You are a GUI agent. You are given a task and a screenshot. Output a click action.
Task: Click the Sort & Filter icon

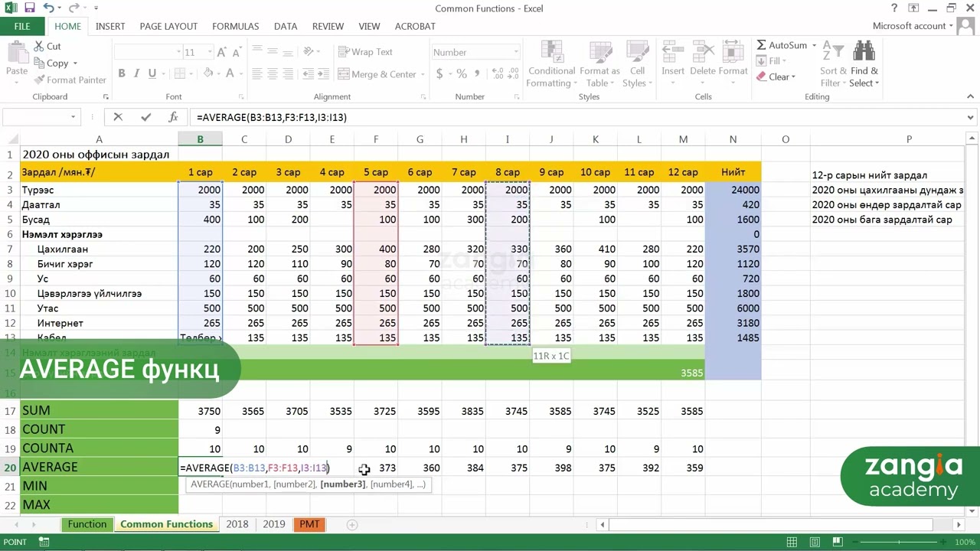click(831, 51)
